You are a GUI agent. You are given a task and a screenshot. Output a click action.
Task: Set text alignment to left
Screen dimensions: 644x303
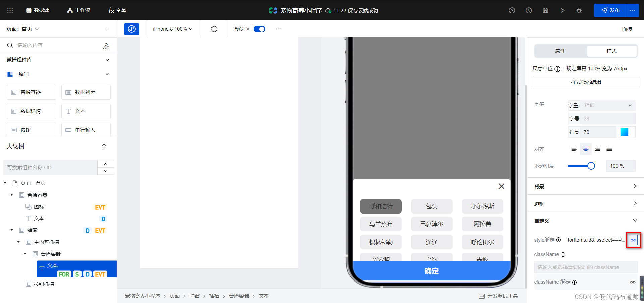574,149
